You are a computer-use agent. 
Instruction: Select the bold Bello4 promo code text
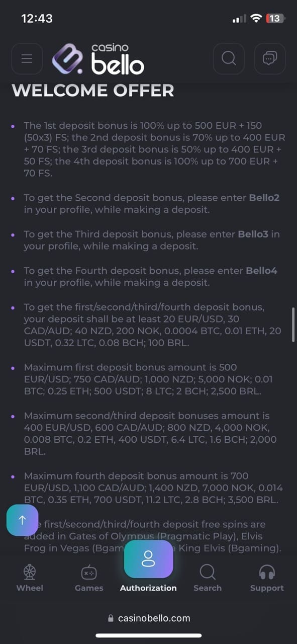[x=261, y=271]
